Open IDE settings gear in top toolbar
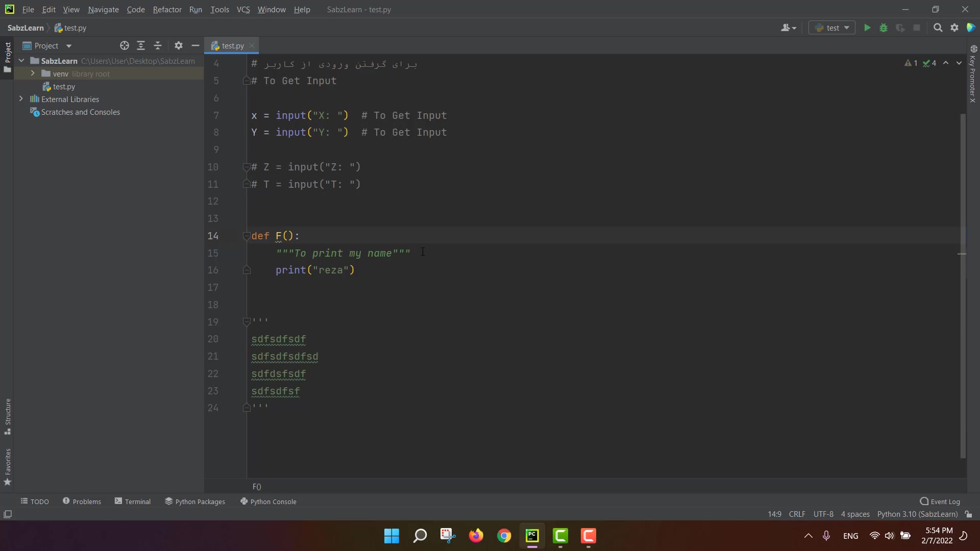 pyautogui.click(x=954, y=28)
